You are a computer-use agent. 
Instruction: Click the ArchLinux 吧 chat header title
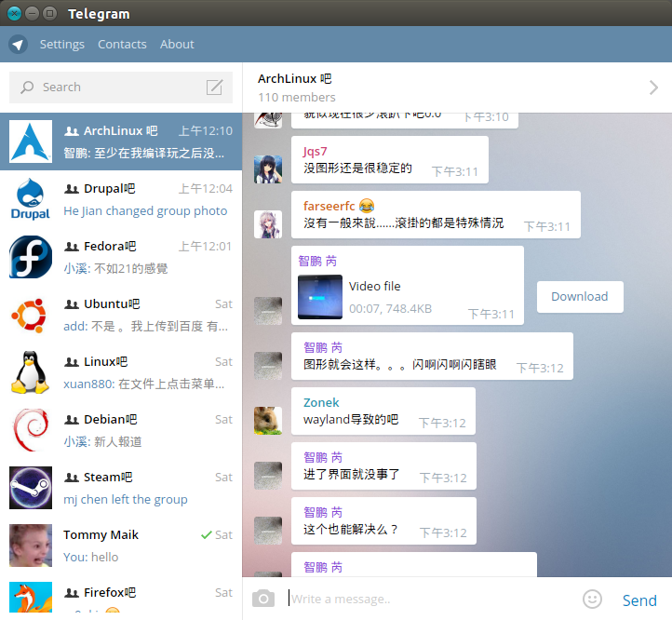click(x=294, y=79)
